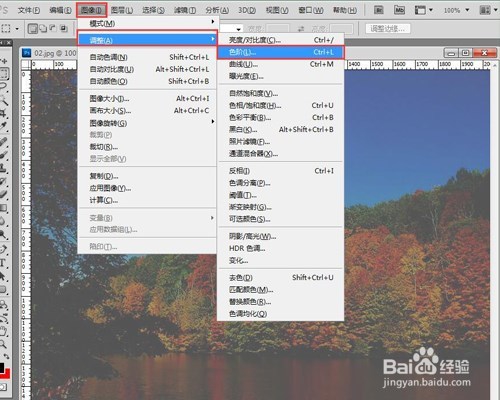Select the Move tool in the toolbox
This screenshot has height=400, width=500.
4,61
